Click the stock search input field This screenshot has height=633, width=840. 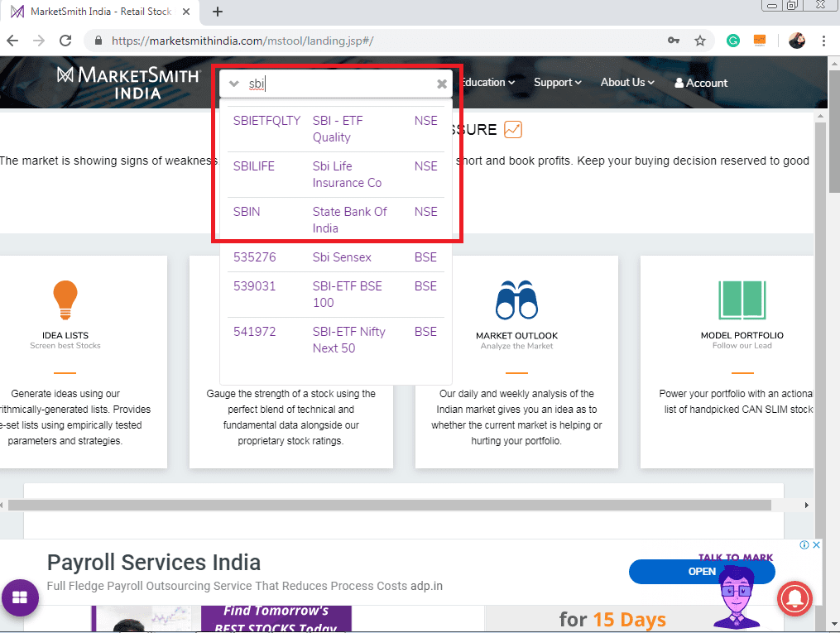pos(338,84)
